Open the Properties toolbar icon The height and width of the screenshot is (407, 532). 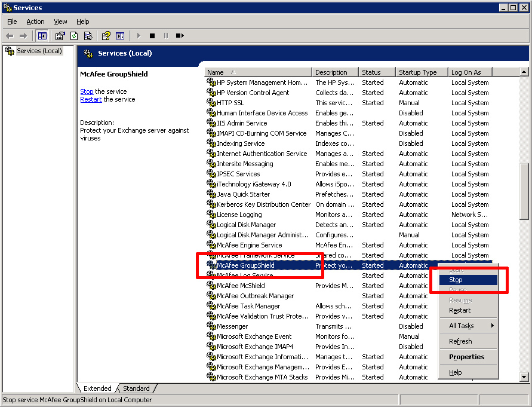[x=60, y=36]
